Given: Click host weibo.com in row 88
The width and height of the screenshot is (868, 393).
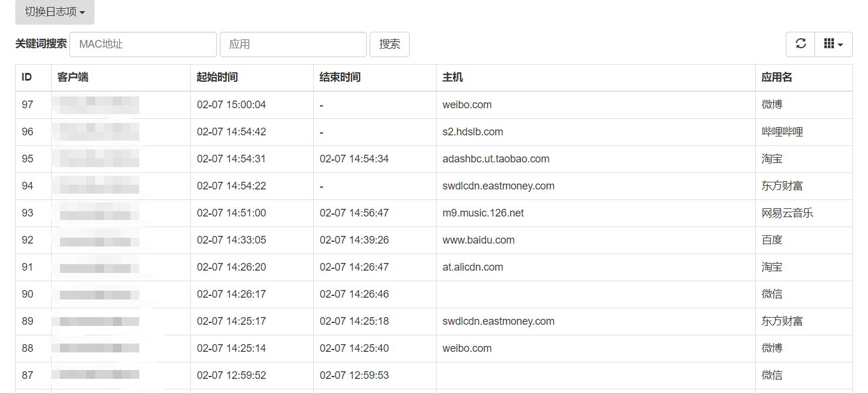Looking at the screenshot, I should (x=467, y=348).
